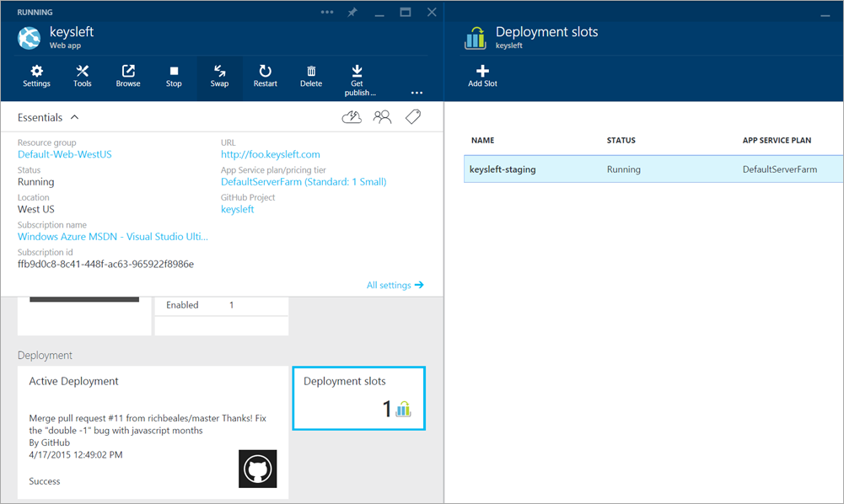
Task: Collapse the Essentials section
Action: (75, 117)
